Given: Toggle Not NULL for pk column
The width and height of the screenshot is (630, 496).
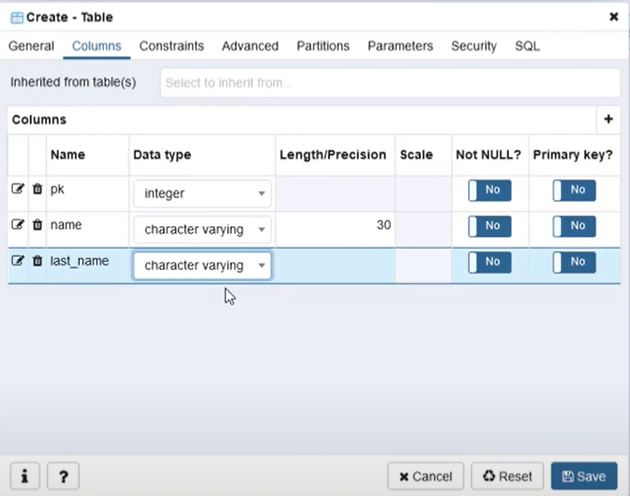Looking at the screenshot, I should tap(490, 190).
